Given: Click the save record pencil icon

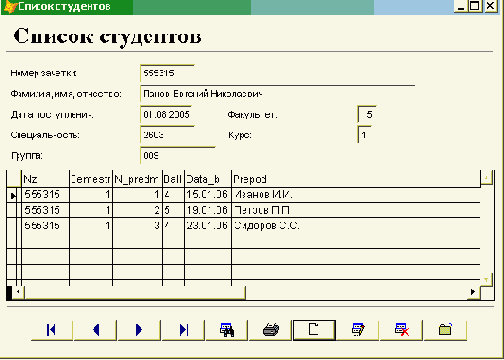Looking at the screenshot, I should tap(358, 330).
